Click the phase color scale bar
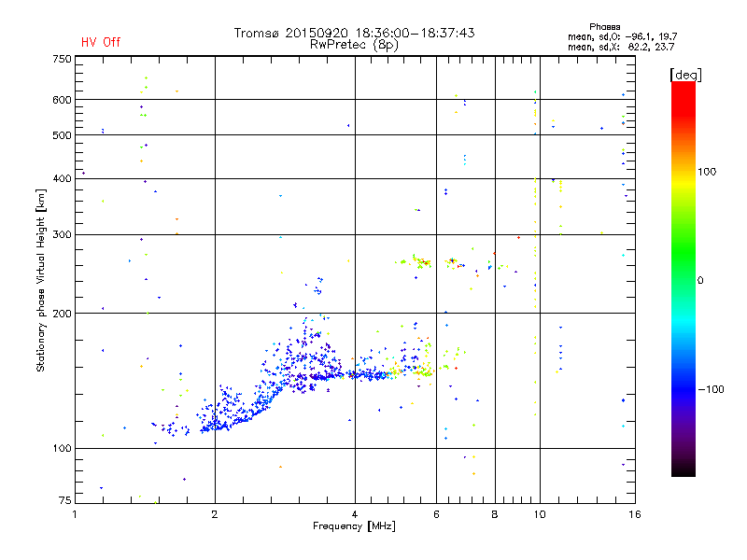747x560 pixels. click(x=684, y=279)
